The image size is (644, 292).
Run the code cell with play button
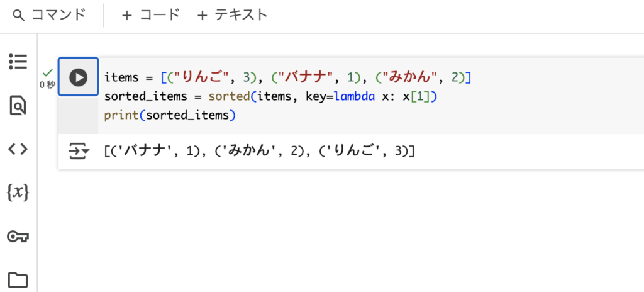[x=78, y=77]
